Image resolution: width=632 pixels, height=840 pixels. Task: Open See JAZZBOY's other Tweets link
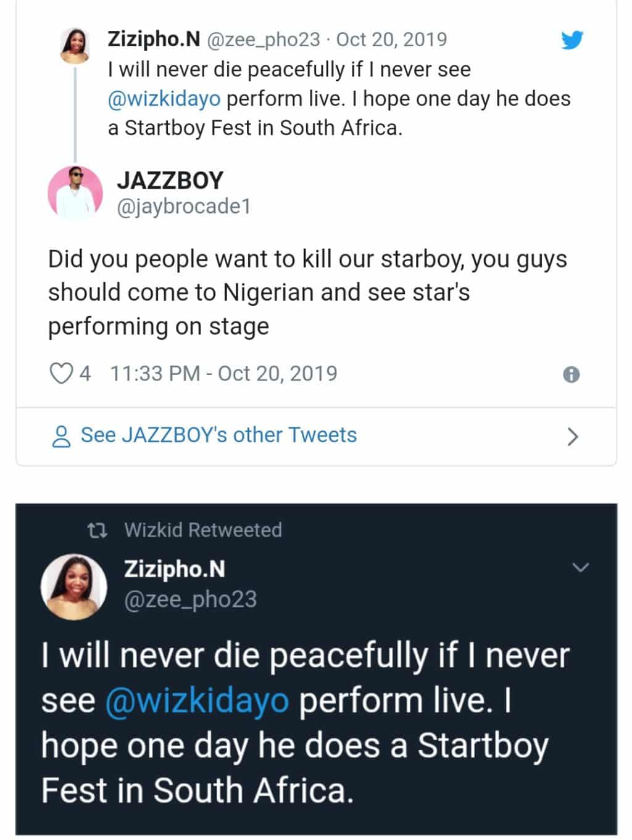coord(218,435)
